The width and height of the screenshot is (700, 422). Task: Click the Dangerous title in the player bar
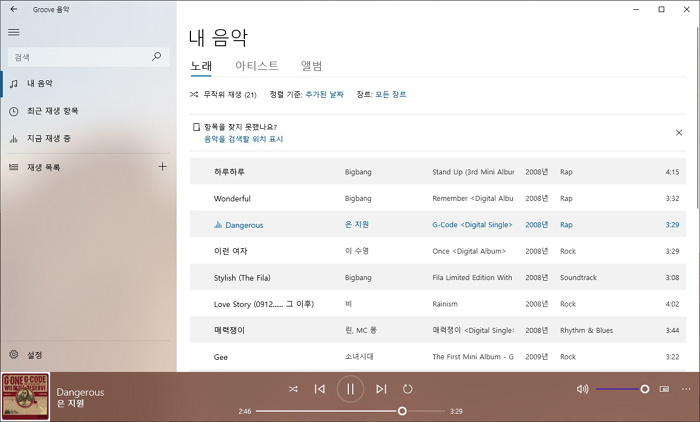tap(80, 392)
